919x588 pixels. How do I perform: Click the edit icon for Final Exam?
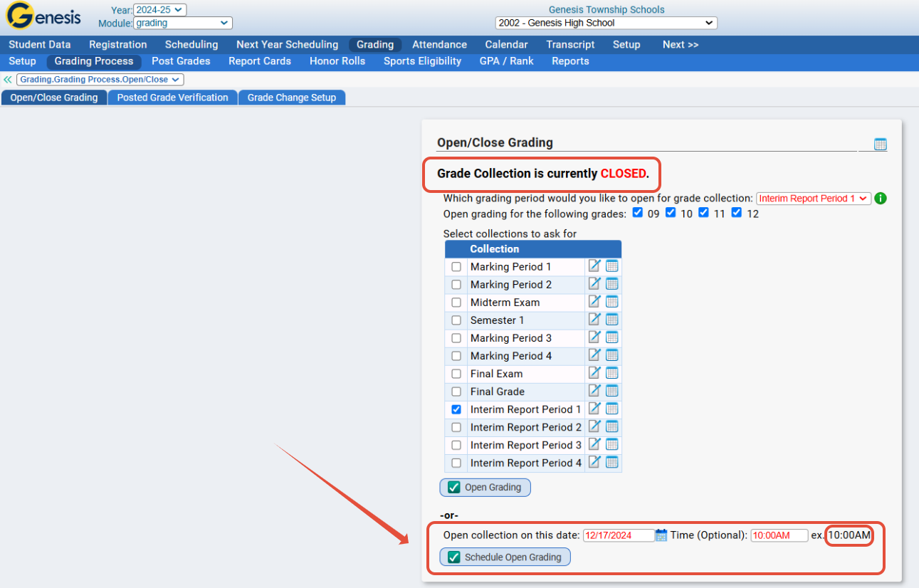(594, 373)
